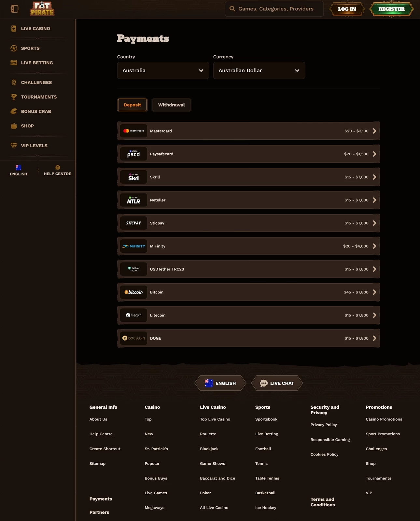Screen dimensions: 420x521
Task: Open Tournaments in sidebar menu
Action: click(x=39, y=97)
